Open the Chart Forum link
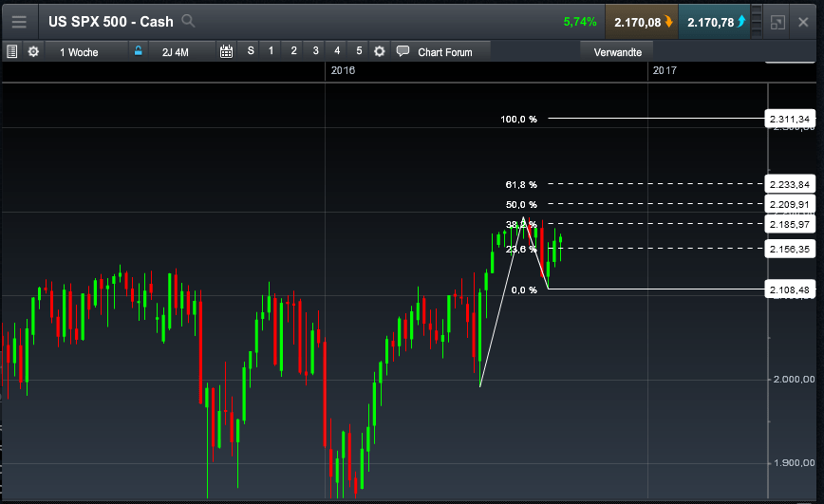824x504 pixels. 445,52
